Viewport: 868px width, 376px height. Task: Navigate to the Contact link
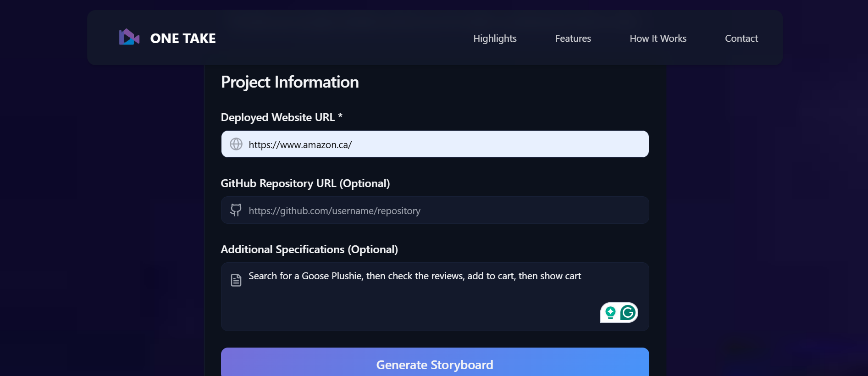pos(741,39)
